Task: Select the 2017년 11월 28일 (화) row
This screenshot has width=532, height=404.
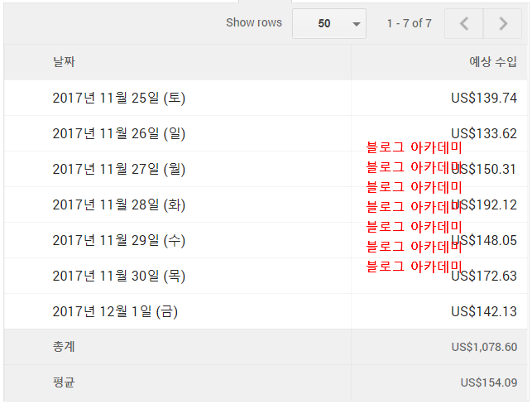Action: tap(118, 204)
